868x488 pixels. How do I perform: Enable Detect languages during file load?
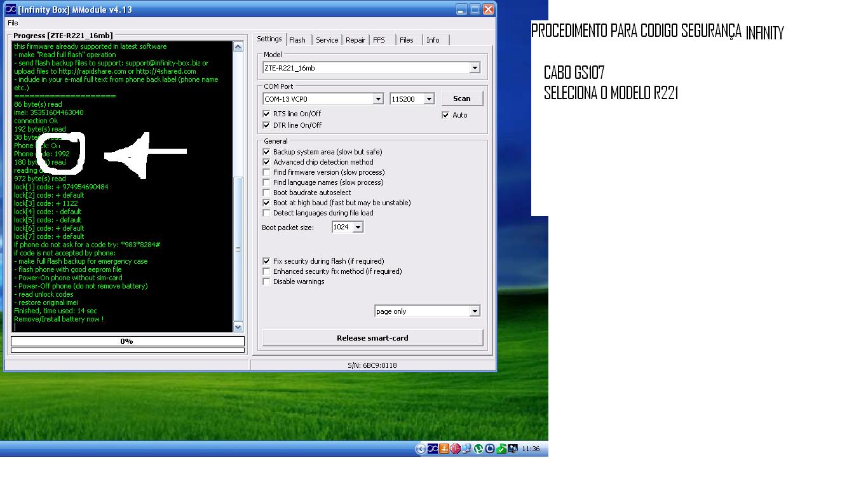click(266, 213)
